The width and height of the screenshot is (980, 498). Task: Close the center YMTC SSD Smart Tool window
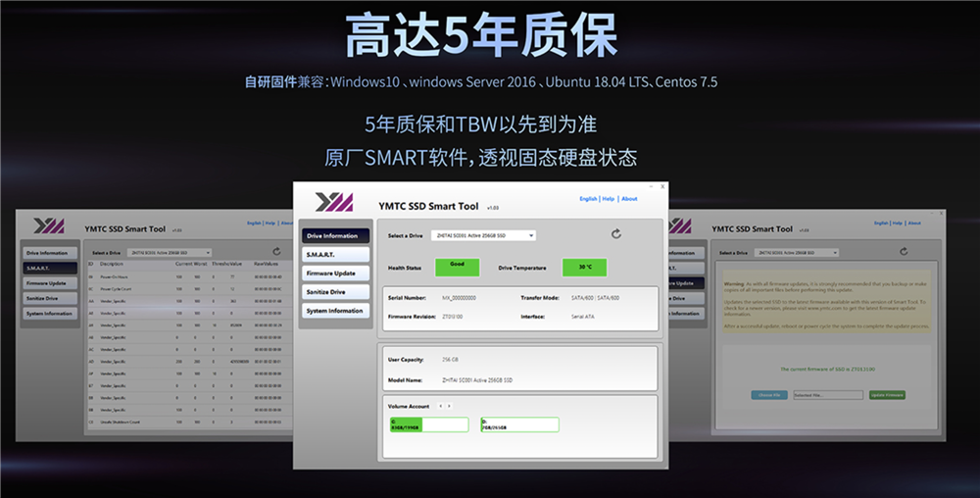tap(663, 186)
